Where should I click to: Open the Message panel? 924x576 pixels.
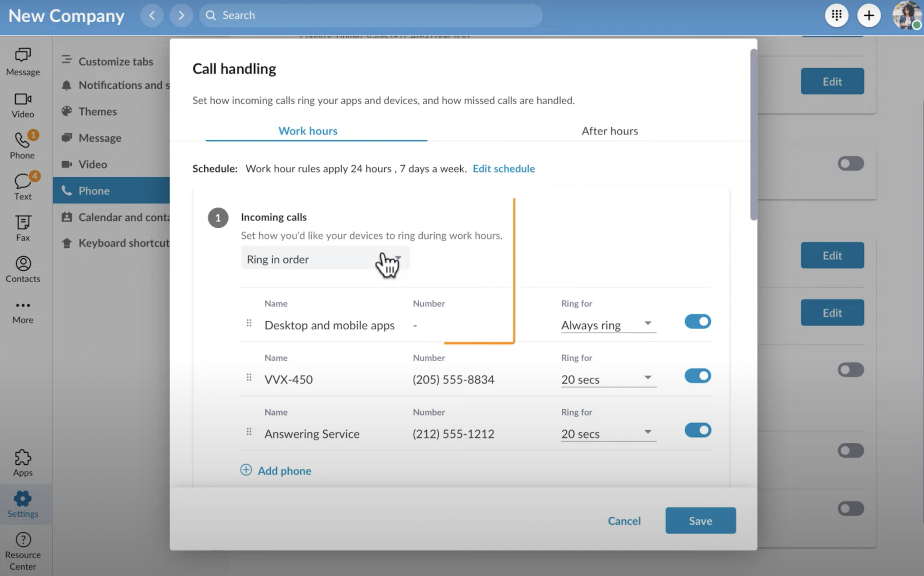coord(22,62)
